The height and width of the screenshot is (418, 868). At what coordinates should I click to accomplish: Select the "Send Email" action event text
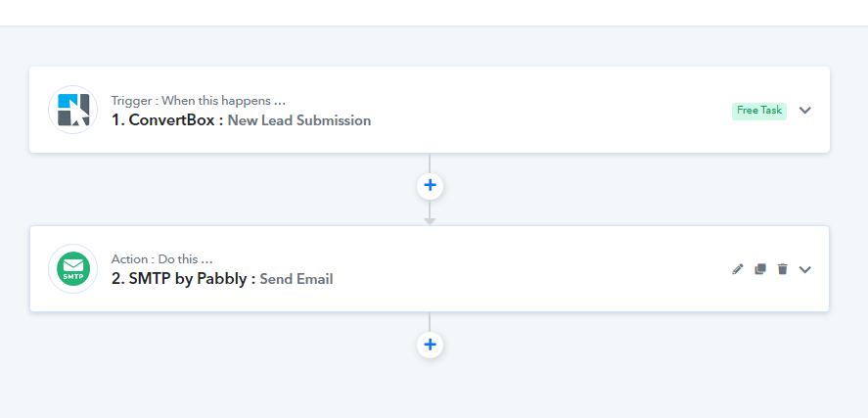(297, 279)
